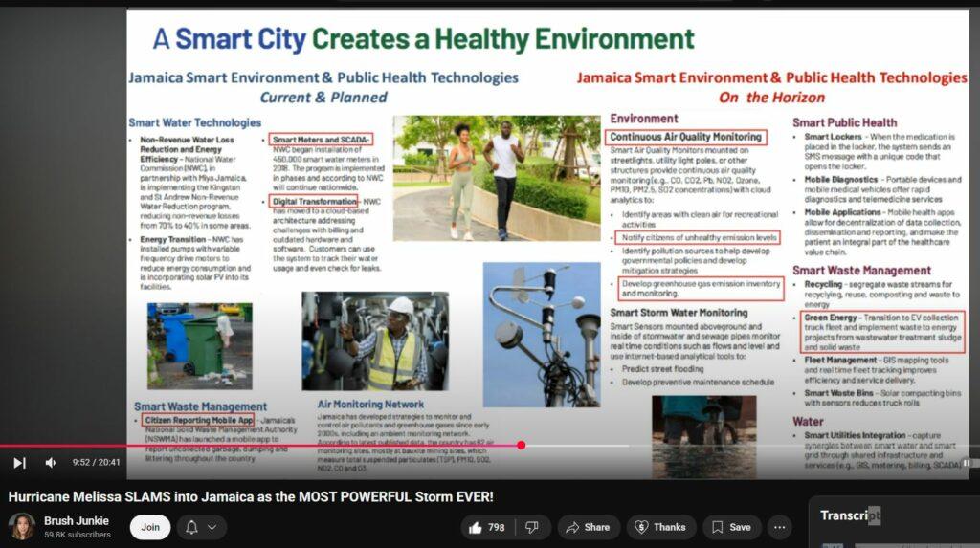
Task: Click the Join membership button
Action: click(150, 527)
